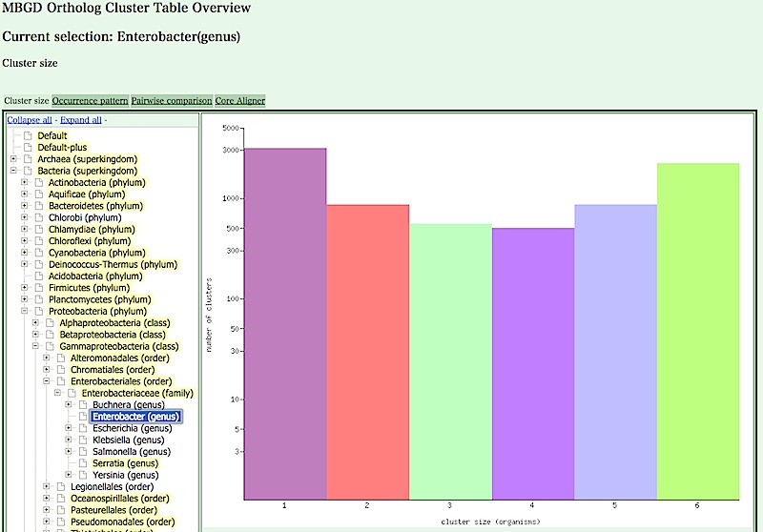Expand the Escherichia genus node
The height and width of the screenshot is (532, 763).
[x=69, y=428]
